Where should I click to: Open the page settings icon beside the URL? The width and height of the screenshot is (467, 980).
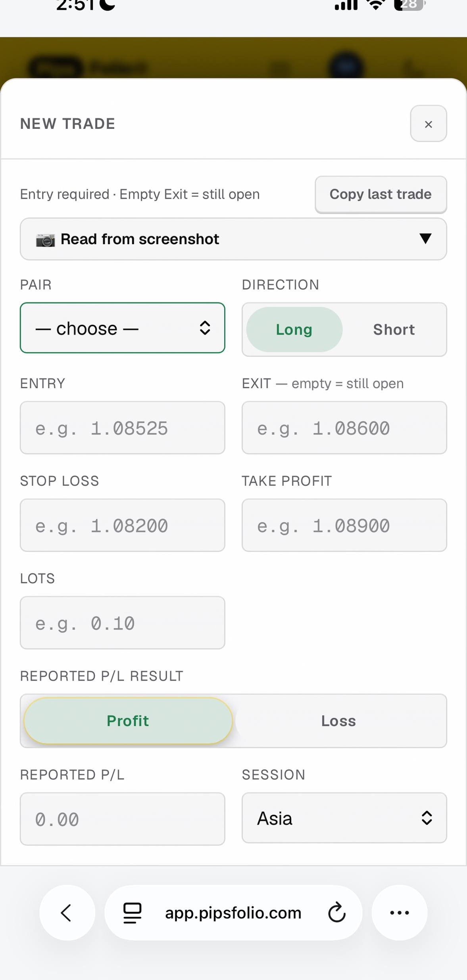click(133, 913)
